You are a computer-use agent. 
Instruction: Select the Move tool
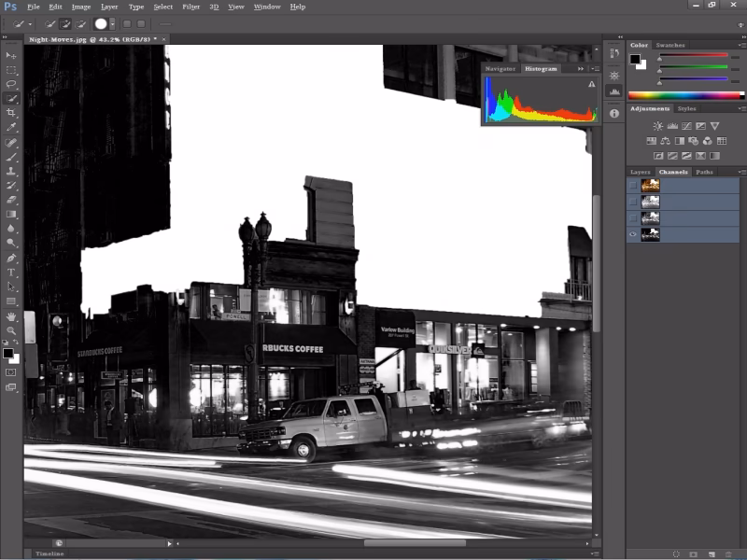[x=13, y=55]
